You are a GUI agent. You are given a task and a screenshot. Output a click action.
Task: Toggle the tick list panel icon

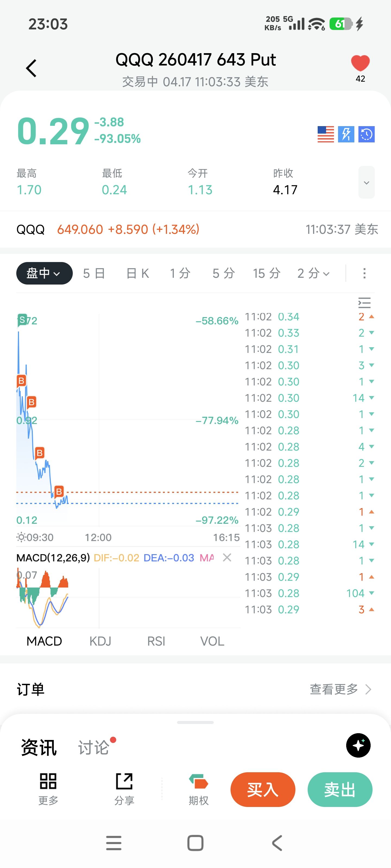coord(364,303)
